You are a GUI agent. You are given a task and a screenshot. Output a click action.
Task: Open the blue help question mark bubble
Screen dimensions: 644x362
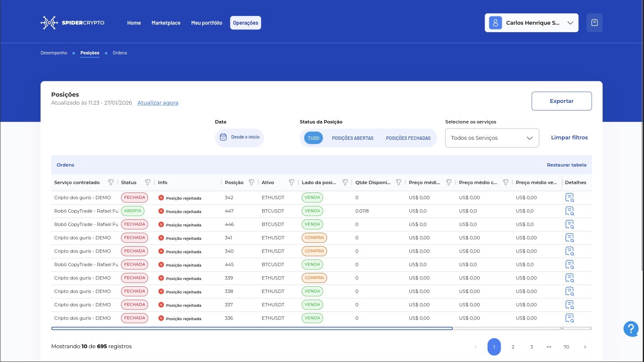[x=631, y=329]
